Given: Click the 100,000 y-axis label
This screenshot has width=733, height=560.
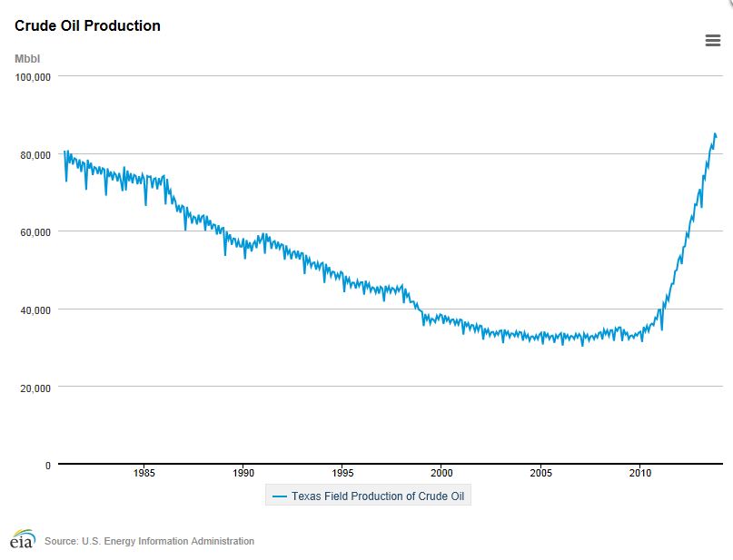Looking at the screenshot, I should click(x=33, y=78).
